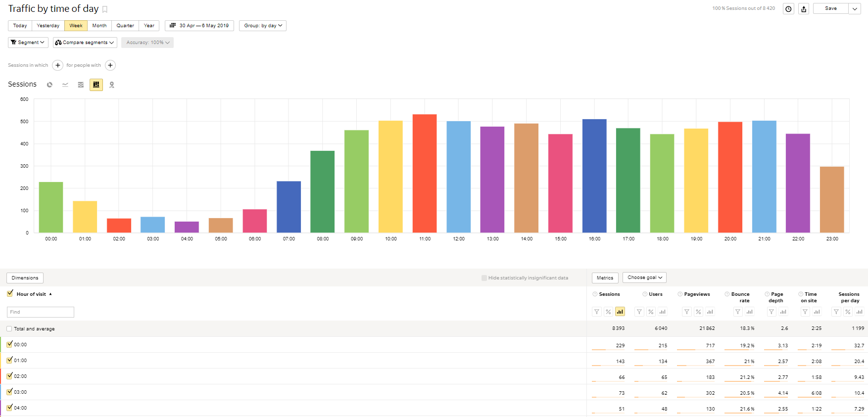Open help tooltip for Pageviews
Screen dimensions: 868x417
coord(680,294)
